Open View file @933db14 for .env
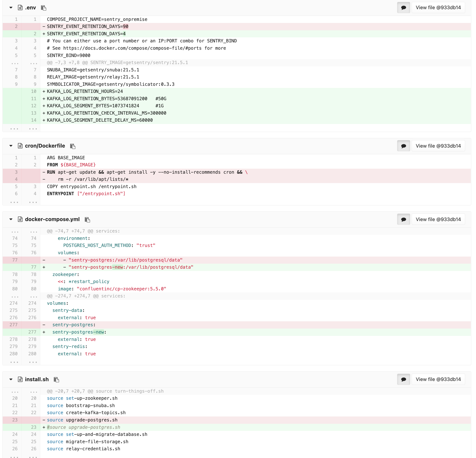The image size is (476, 458). point(438,8)
